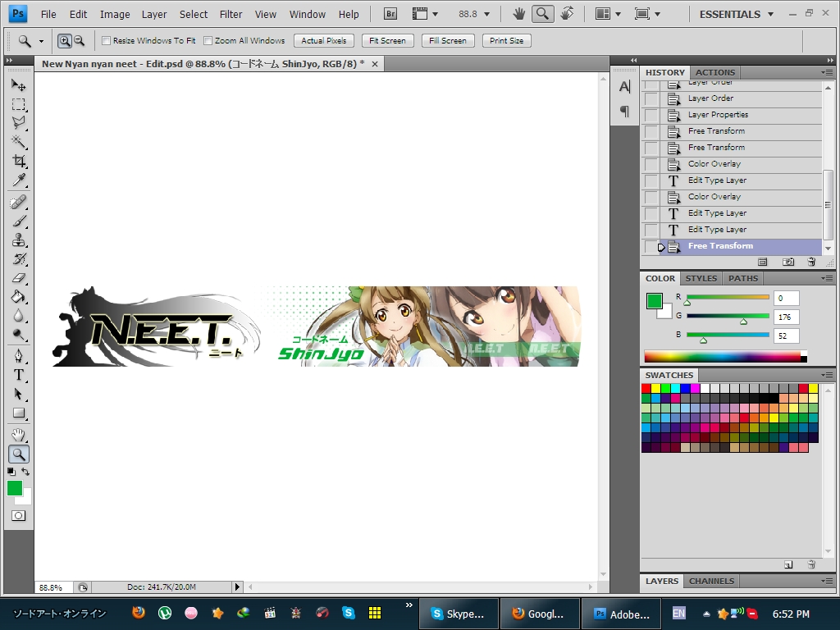This screenshot has height=630, width=840.
Task: Set history brush source at first Color Overlay
Action: point(651,164)
